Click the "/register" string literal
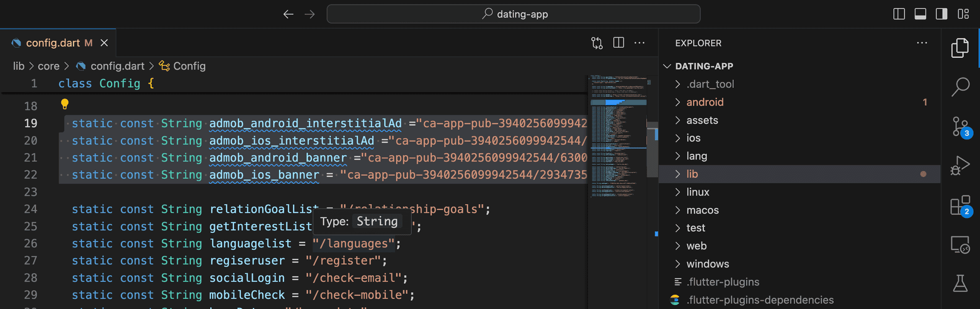The height and width of the screenshot is (309, 980). coord(344,260)
